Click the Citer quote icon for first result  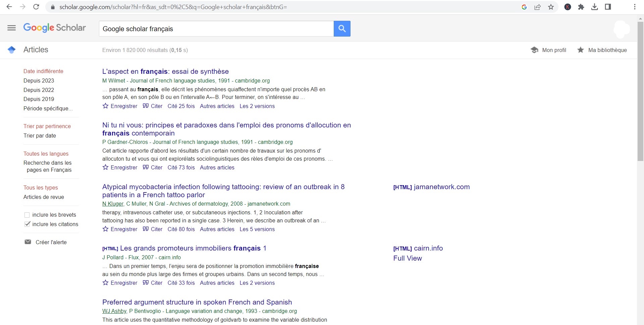[x=146, y=106]
